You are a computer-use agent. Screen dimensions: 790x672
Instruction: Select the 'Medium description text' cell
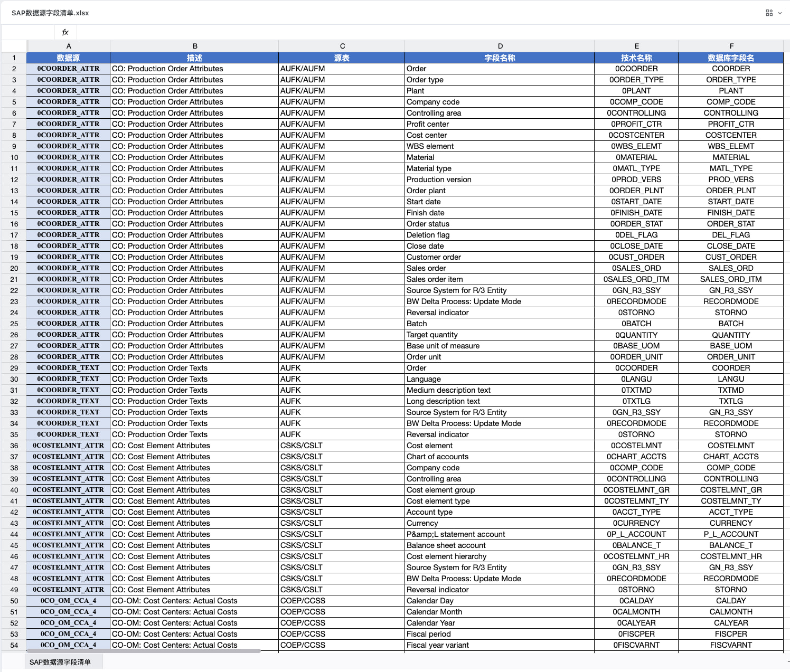click(500, 390)
